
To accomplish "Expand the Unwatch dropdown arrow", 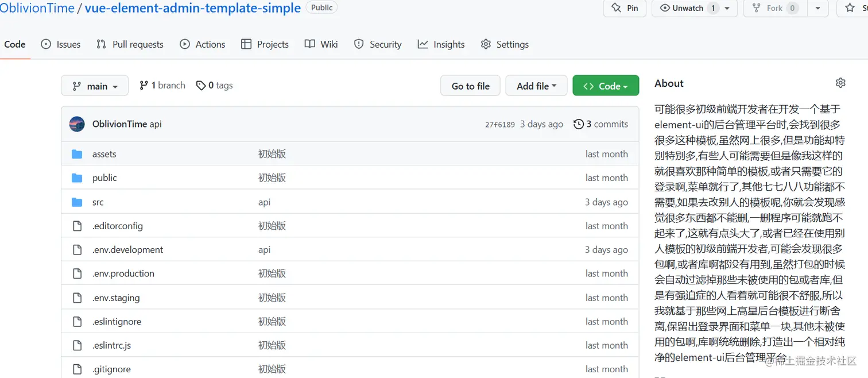I will coord(727,8).
